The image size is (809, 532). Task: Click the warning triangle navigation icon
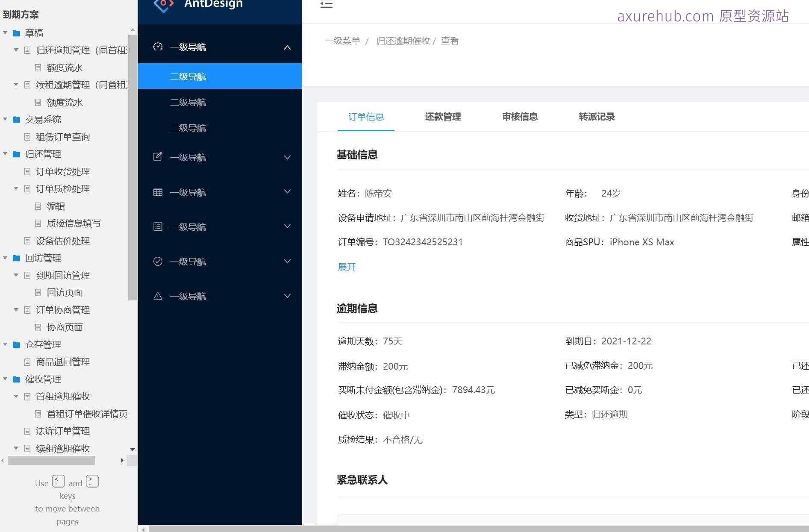click(x=158, y=296)
